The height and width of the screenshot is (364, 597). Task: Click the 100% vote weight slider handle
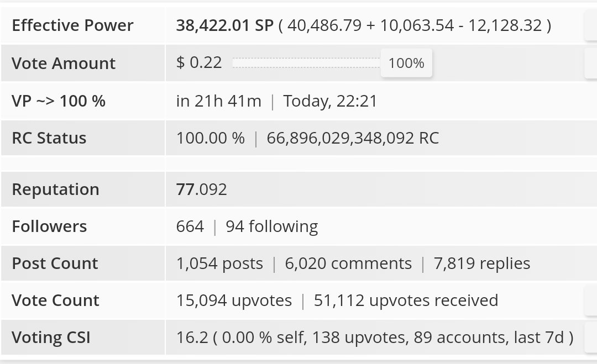point(406,63)
